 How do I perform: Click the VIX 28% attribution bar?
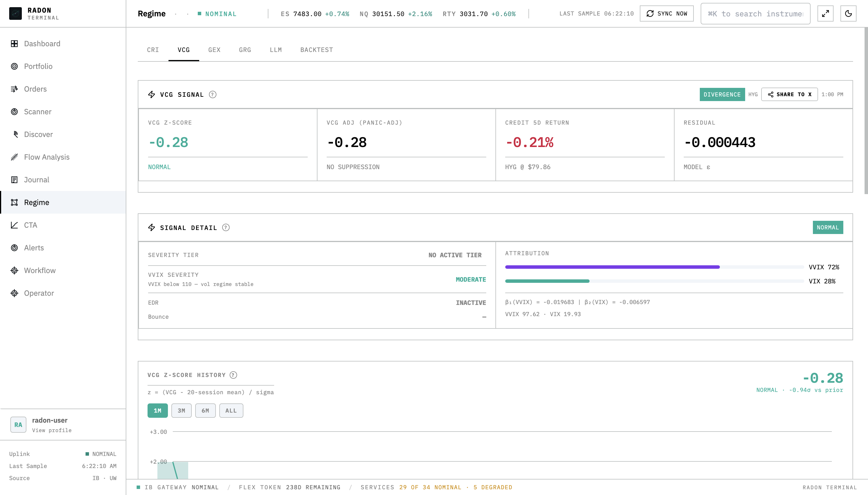(x=654, y=281)
